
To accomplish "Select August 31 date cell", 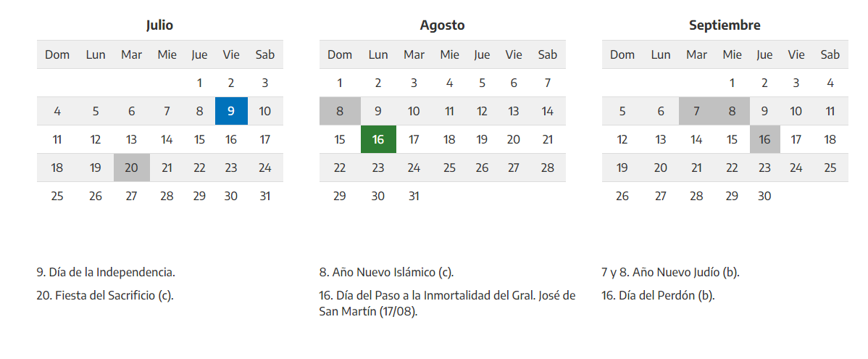I will point(414,196).
